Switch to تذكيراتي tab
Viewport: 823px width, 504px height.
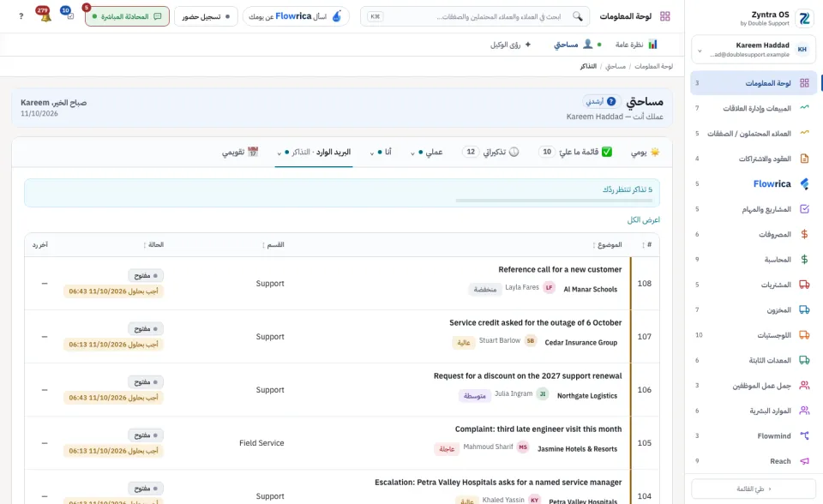[490, 152]
